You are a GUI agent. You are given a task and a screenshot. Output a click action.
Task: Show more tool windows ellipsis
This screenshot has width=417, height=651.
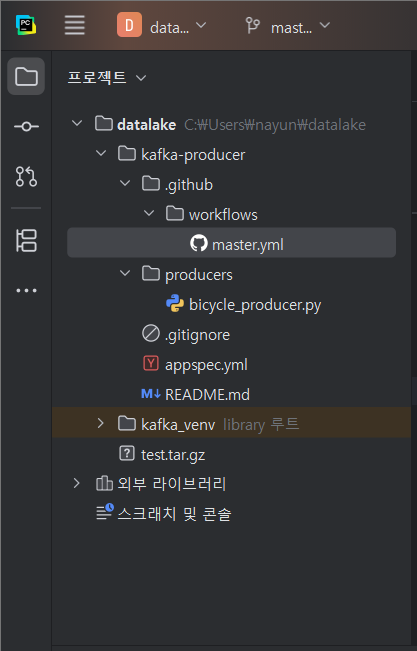pyautogui.click(x=26, y=291)
